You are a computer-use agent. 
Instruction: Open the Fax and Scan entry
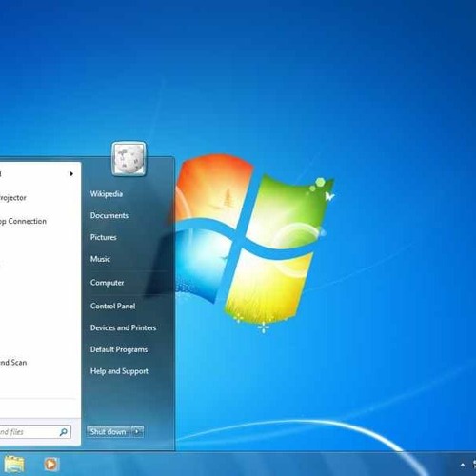(x=13, y=363)
